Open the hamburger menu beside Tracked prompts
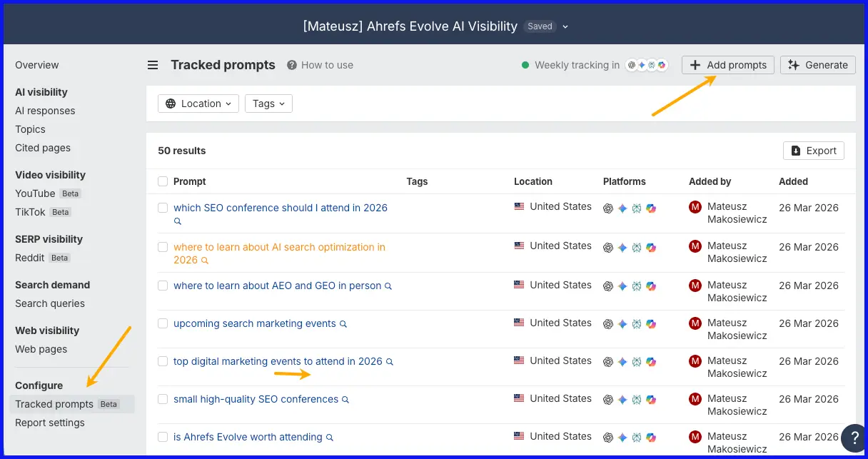The image size is (868, 459). [x=153, y=65]
